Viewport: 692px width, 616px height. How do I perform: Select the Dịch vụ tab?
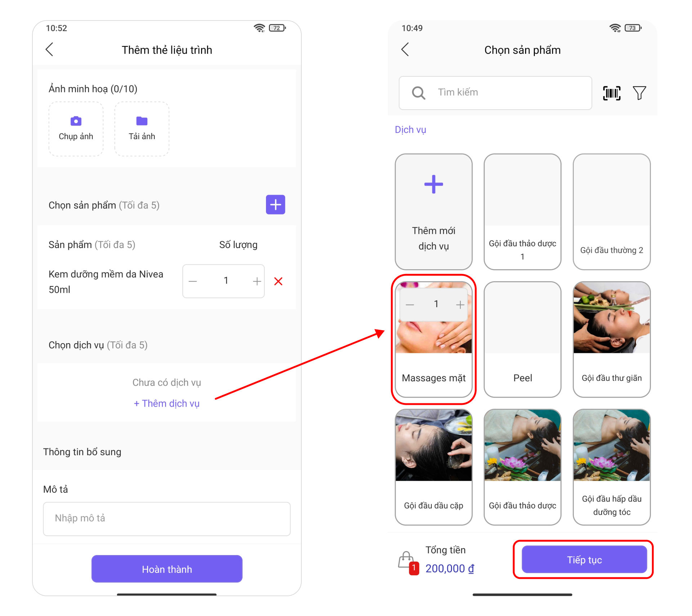[x=410, y=130]
